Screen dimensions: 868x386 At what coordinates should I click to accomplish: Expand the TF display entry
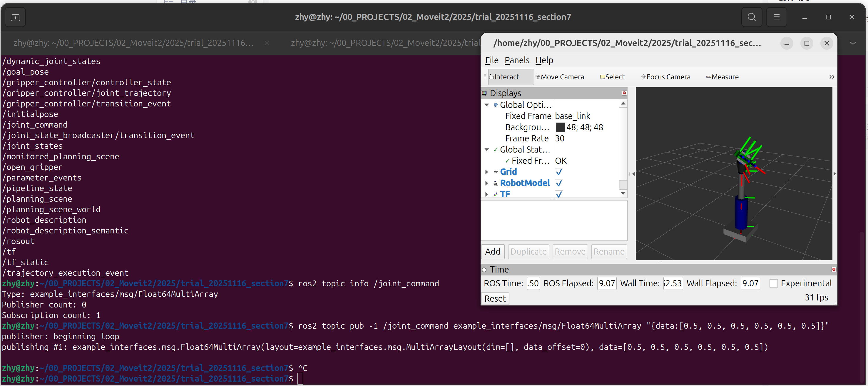point(486,194)
